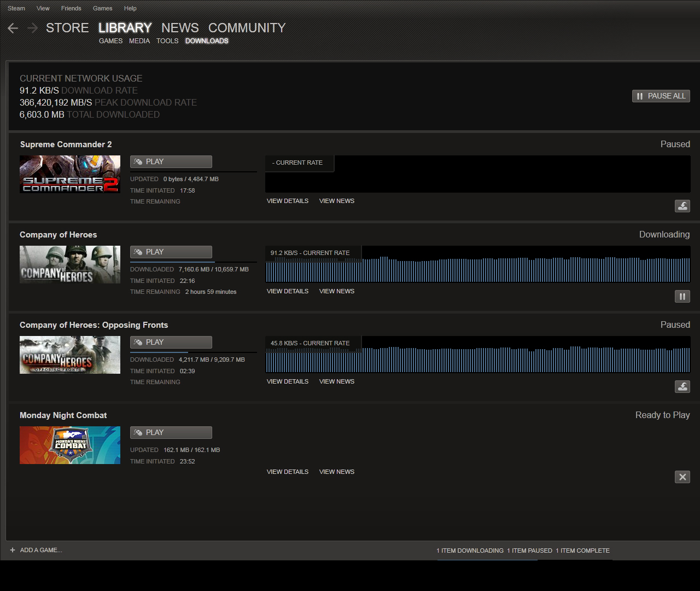Select the Tools library sub-tab
This screenshot has width=700, height=591.
167,41
